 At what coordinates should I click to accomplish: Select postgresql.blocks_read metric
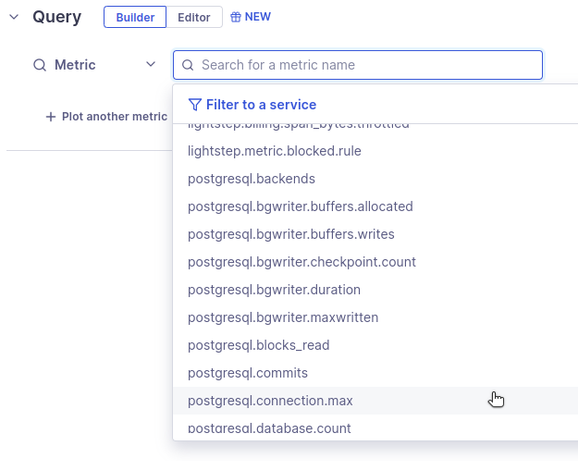[x=375, y=345]
